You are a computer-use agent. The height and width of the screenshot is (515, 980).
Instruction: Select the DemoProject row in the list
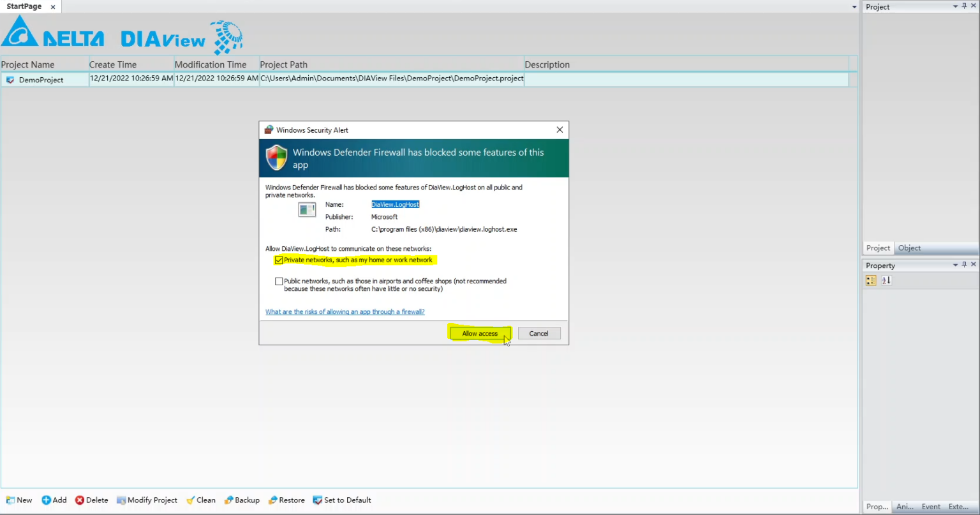tap(41, 80)
